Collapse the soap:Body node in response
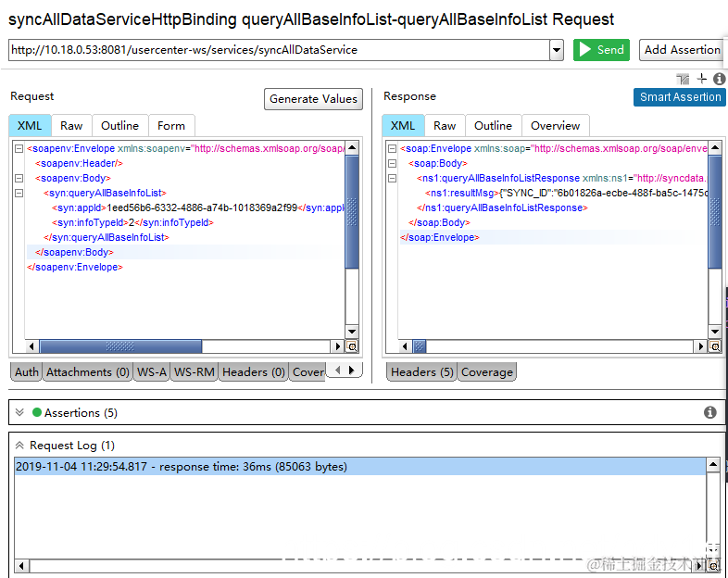Screen dimensions: 728x578 [x=393, y=163]
